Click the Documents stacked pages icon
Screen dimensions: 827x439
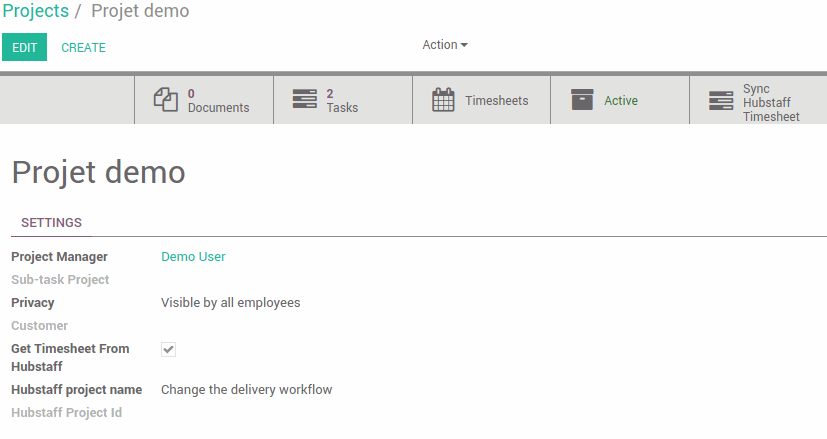tap(166, 100)
